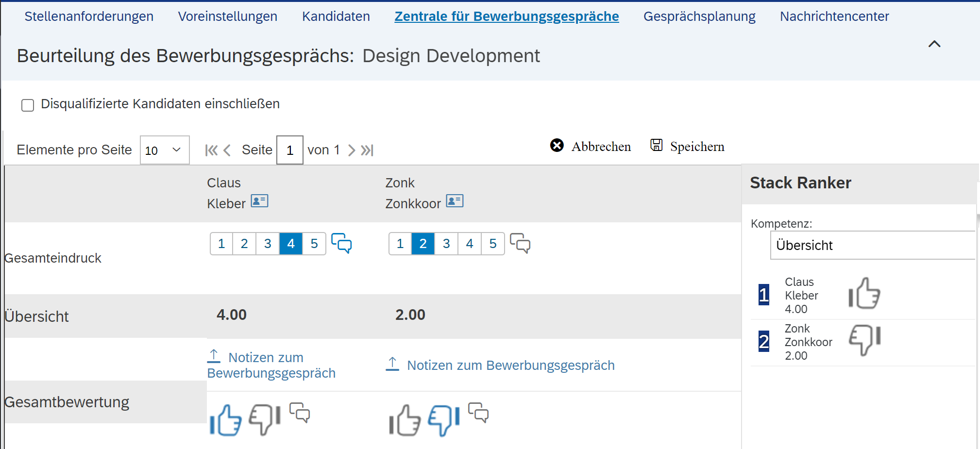Click the Stack Ranker panel heading
The image size is (980, 449).
[x=800, y=183]
